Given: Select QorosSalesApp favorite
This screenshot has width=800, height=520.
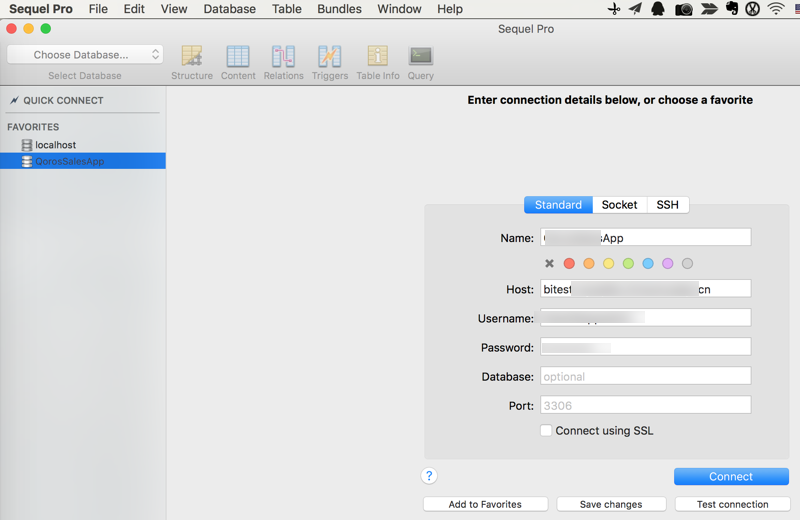Looking at the screenshot, I should coord(83,161).
